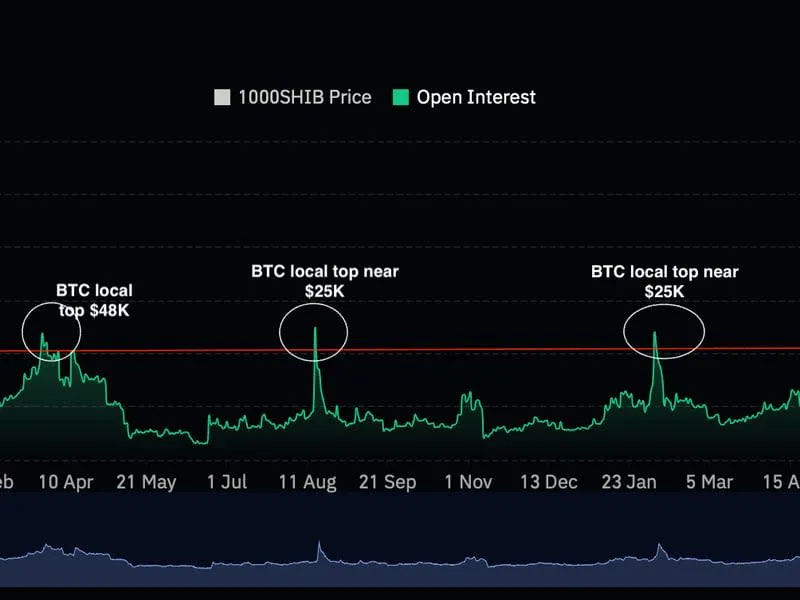Click the red horizontal threshold line

pyautogui.click(x=500, y=349)
